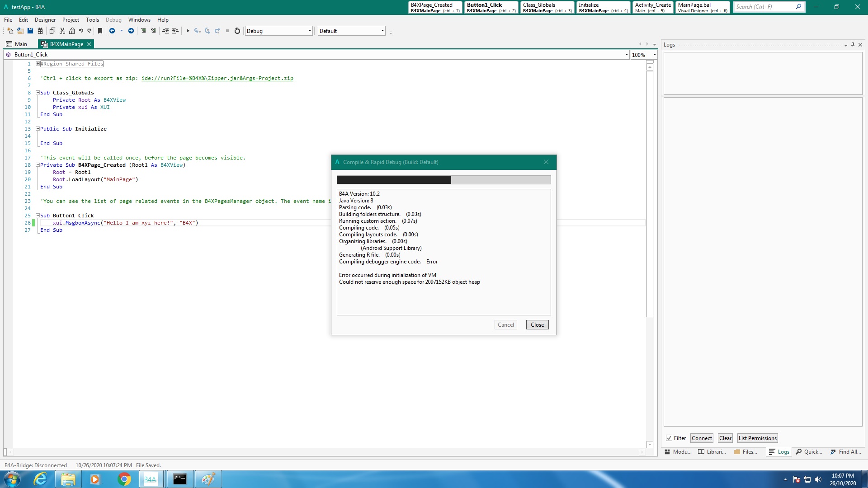Click the new file icon
This screenshot has height=488, width=868.
click(x=10, y=31)
